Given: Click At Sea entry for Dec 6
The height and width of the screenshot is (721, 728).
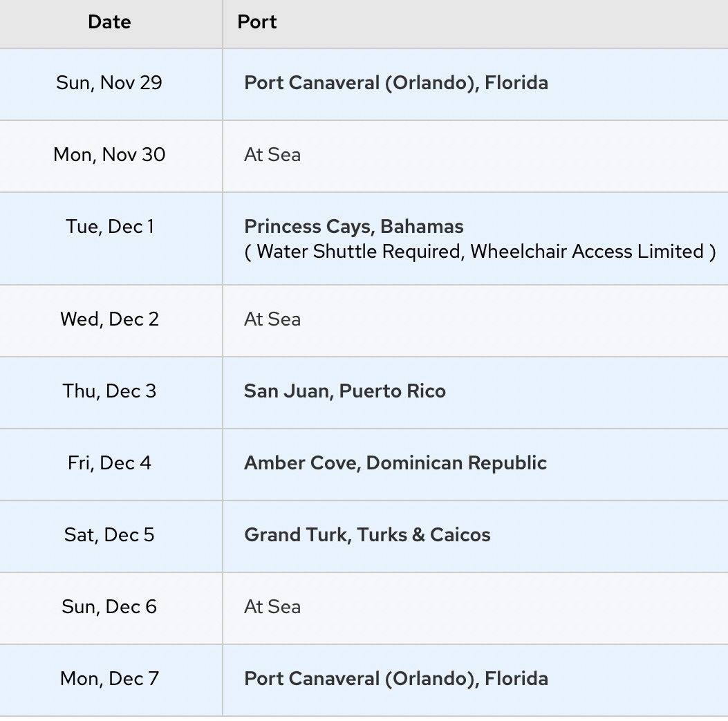Looking at the screenshot, I should coord(272,607).
